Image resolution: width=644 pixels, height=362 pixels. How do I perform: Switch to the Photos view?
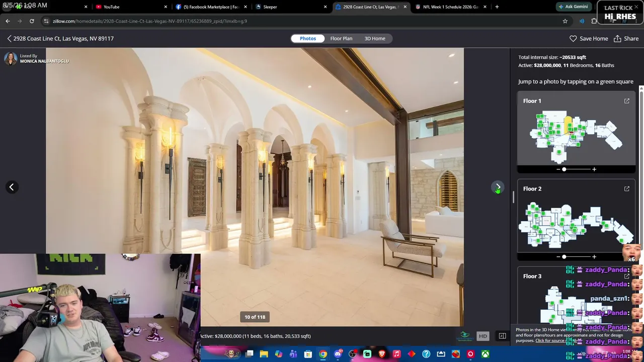coord(308,38)
